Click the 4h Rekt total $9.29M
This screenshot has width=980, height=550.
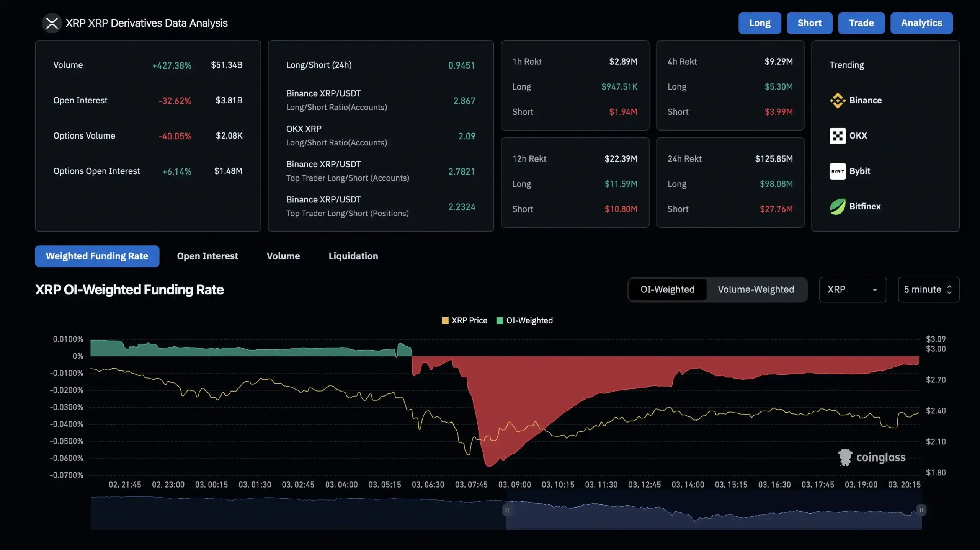tap(778, 62)
